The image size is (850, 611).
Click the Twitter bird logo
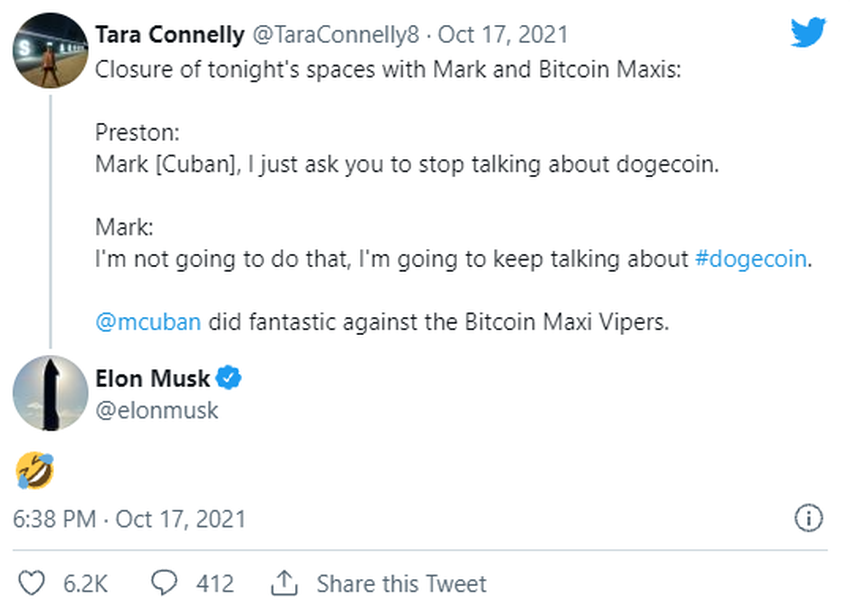point(808,33)
